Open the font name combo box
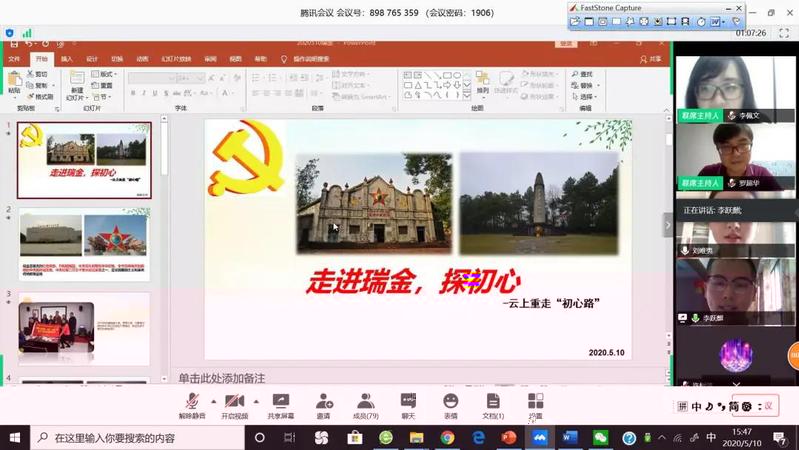This screenshot has width=799, height=450. tap(152, 78)
